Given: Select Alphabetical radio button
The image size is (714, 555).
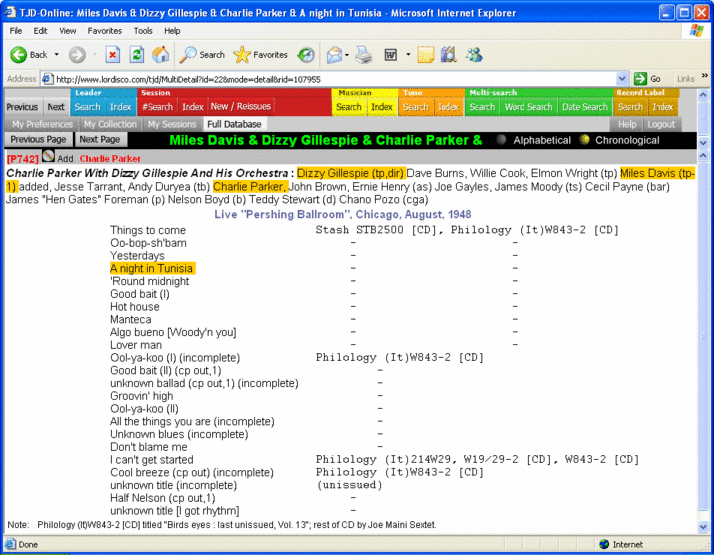Looking at the screenshot, I should (501, 140).
